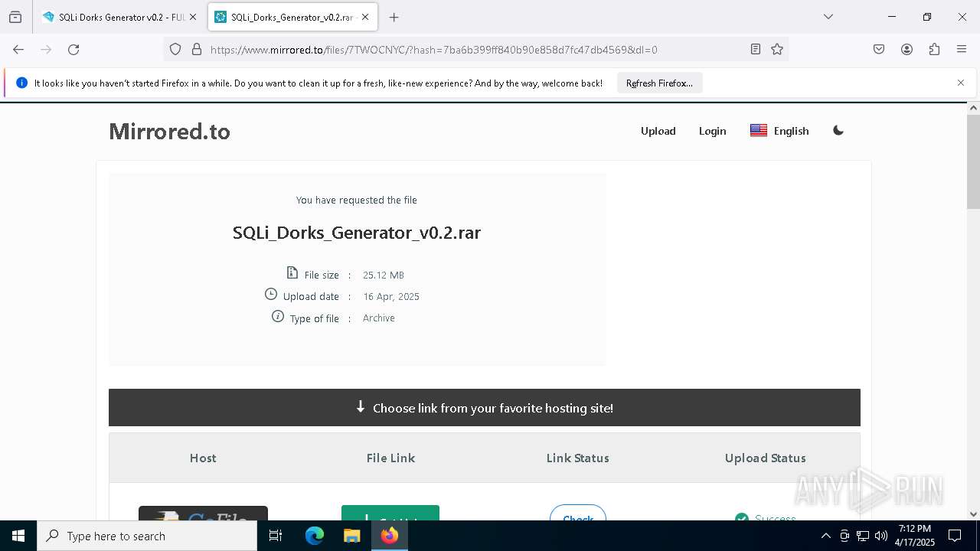Go to Login page

tap(712, 131)
